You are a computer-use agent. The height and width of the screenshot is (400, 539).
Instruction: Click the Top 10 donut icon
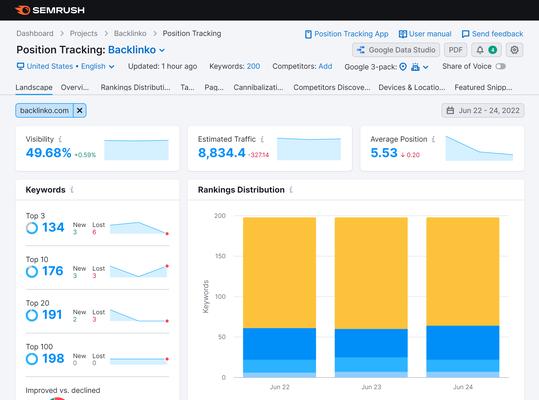pos(32,271)
